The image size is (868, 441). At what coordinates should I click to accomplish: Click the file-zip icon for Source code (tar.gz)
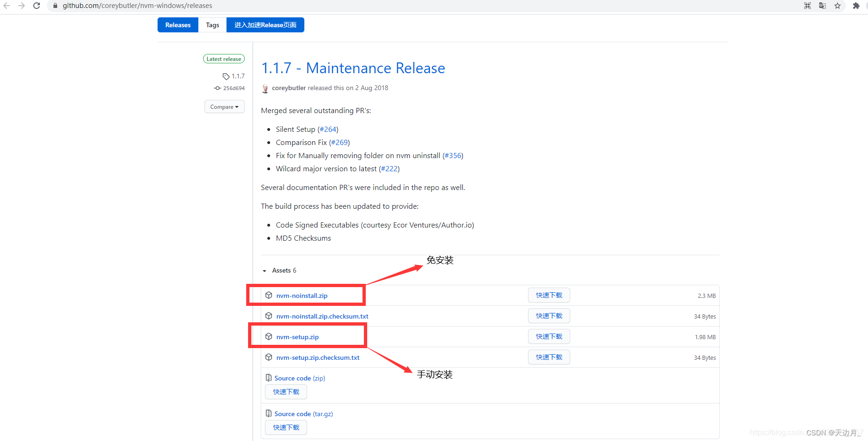pyautogui.click(x=269, y=413)
